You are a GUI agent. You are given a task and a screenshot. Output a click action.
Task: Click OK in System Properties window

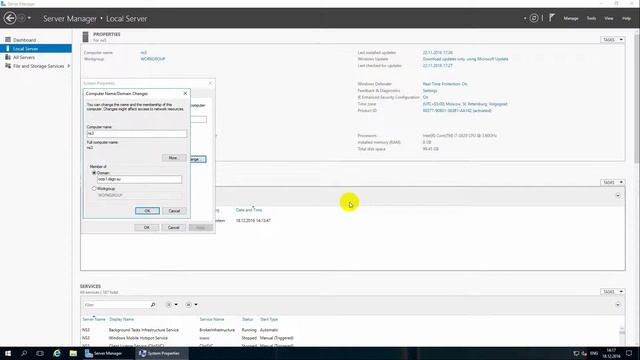147,227
